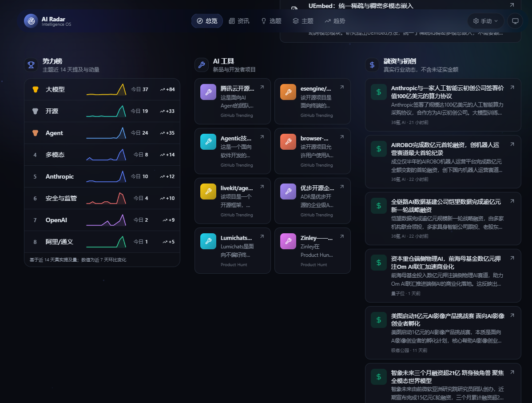Open the Lumichats tool card title

pos(236,238)
